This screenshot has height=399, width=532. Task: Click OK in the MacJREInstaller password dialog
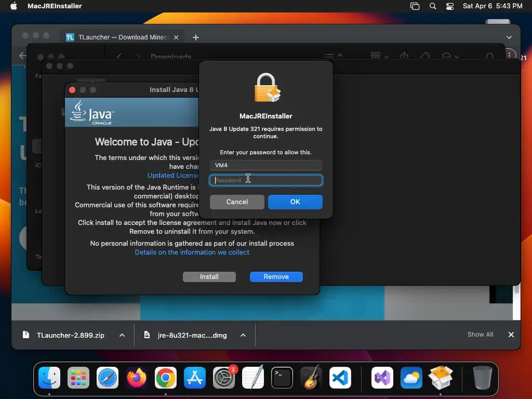[x=295, y=202]
